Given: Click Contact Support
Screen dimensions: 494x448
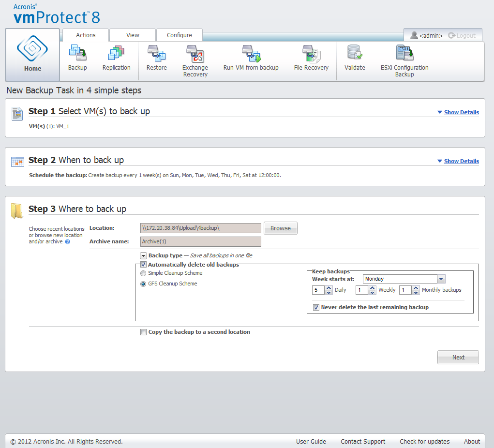Looking at the screenshot, I should [362, 441].
